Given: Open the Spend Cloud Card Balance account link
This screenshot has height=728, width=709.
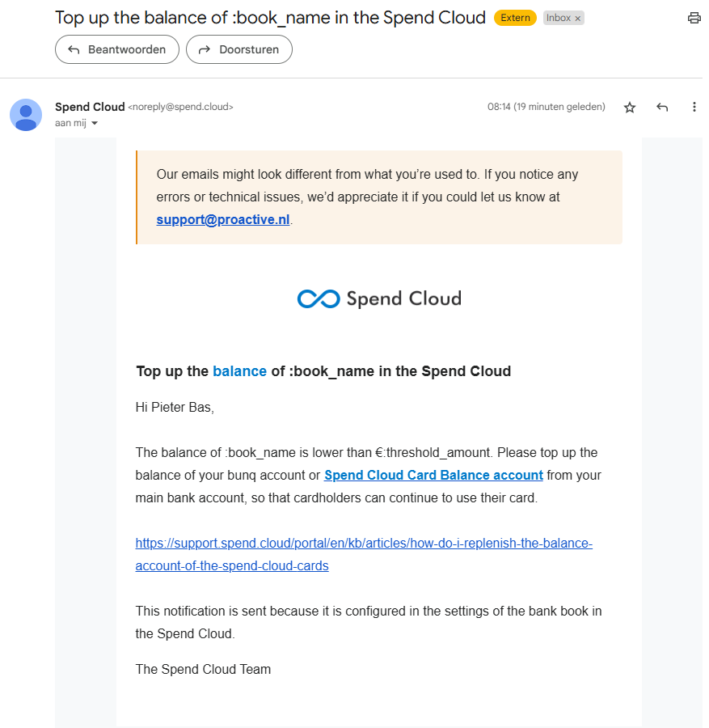Looking at the screenshot, I should click(433, 475).
